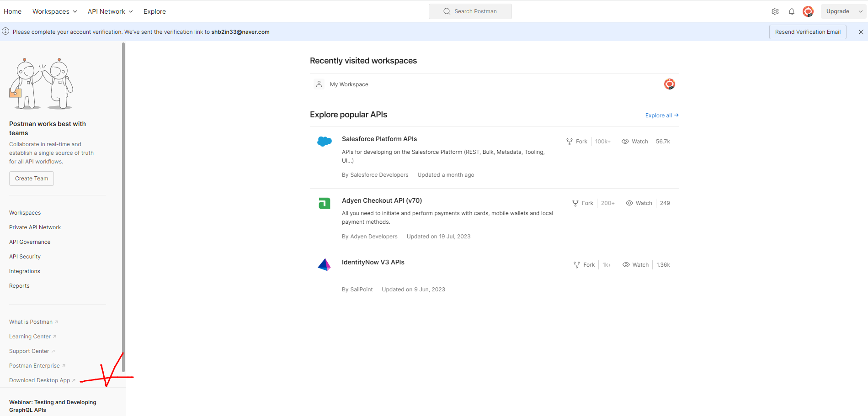Viewport: 868px width, 416px height.
Task: Click the 1k+ fork count
Action: (x=607, y=265)
